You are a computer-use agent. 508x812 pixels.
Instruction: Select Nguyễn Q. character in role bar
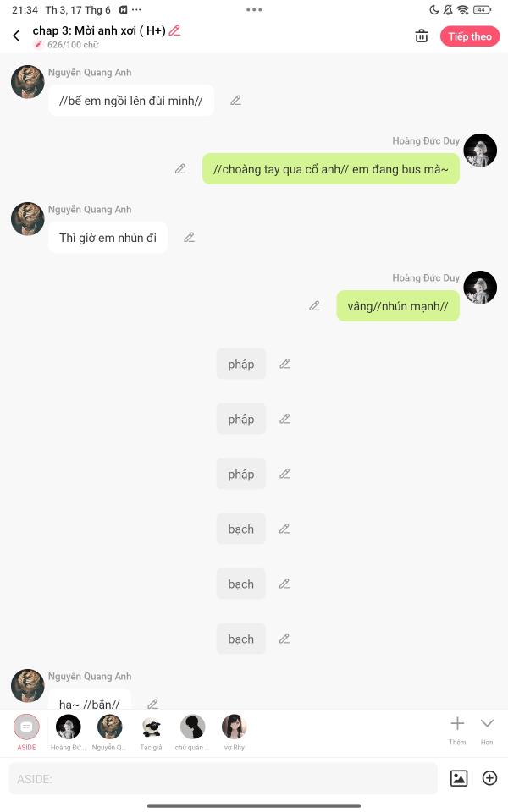pos(109,732)
